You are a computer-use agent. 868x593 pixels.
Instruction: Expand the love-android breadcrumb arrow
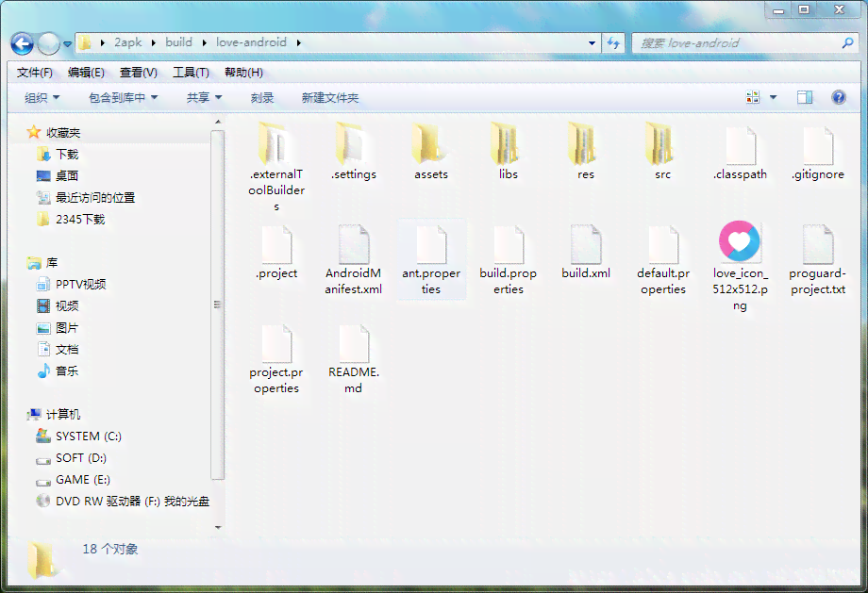pos(299,42)
